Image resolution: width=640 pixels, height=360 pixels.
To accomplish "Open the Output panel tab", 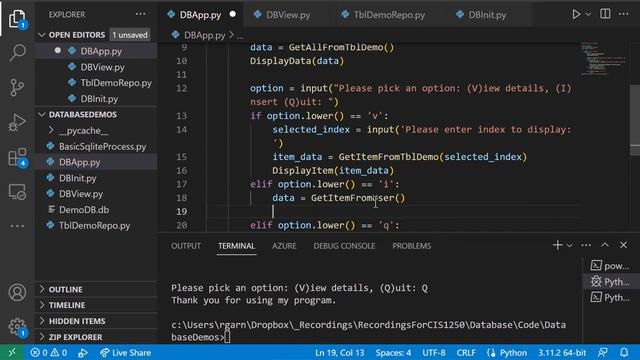I will coord(186,246).
